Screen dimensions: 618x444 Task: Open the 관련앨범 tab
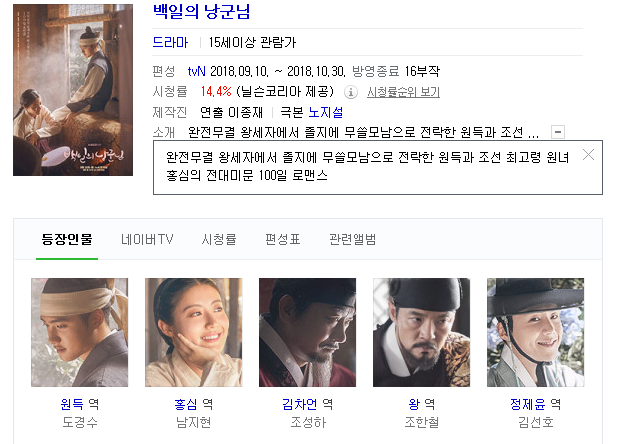point(352,239)
